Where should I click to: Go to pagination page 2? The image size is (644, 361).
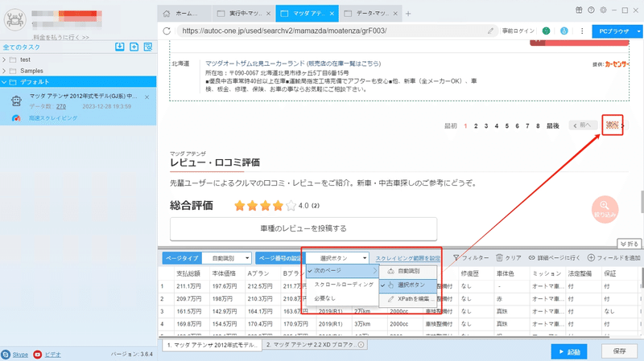[x=476, y=126]
